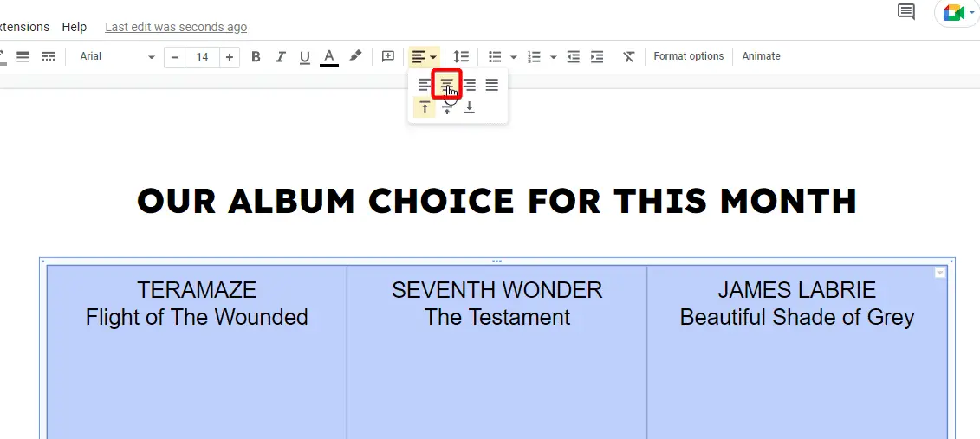Image resolution: width=980 pixels, height=439 pixels.
Task: Open the Arial font dropdown
Action: tap(116, 57)
